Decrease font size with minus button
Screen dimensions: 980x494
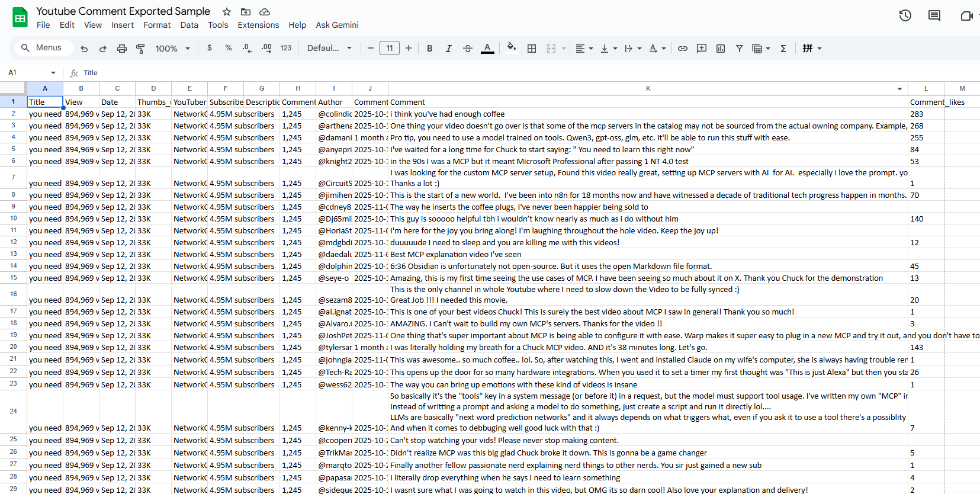pos(371,48)
